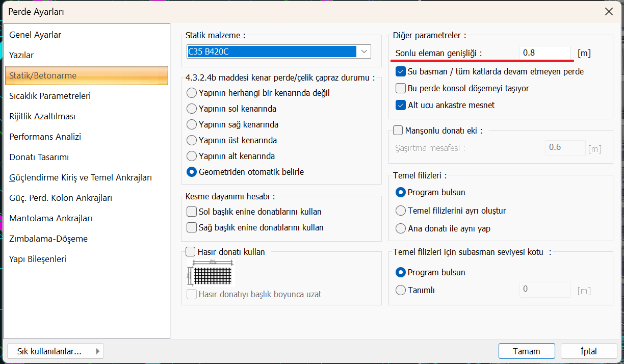Screen dimensions: 624x364
Task: Go to Performans Analizi section
Action: [x=45, y=137]
